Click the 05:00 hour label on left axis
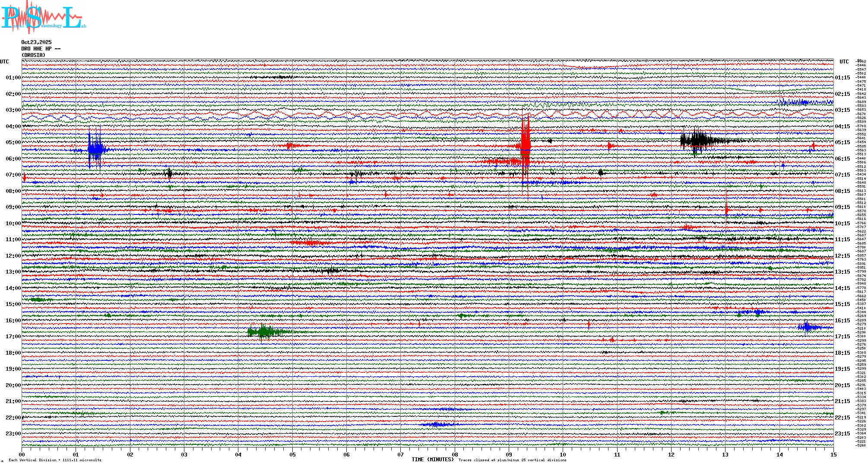Screen dimensions: 868x466 (13, 142)
